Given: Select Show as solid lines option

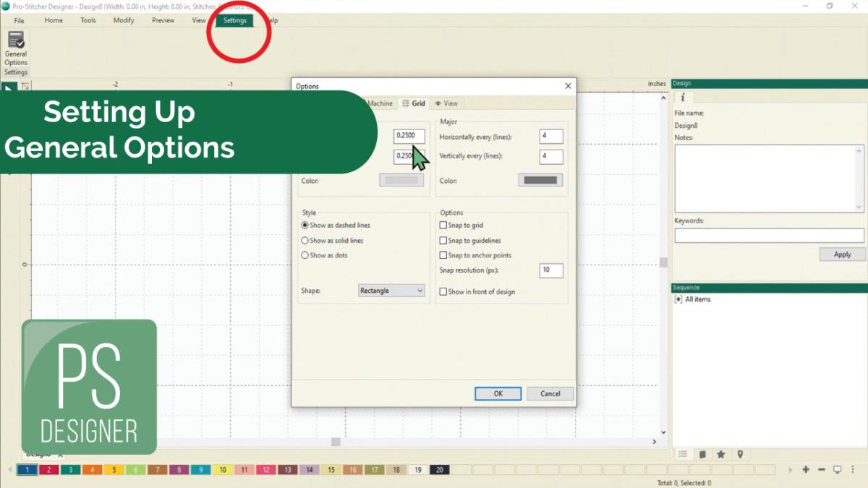Looking at the screenshot, I should (305, 241).
